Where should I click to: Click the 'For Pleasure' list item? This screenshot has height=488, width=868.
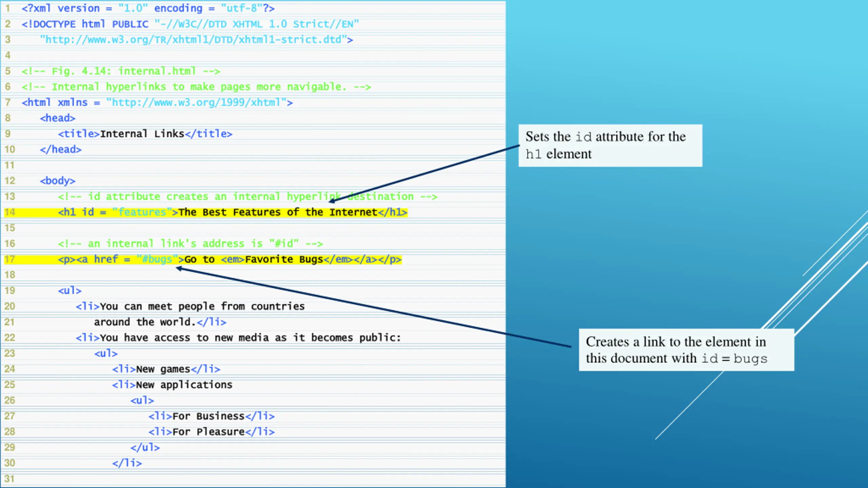click(x=212, y=432)
